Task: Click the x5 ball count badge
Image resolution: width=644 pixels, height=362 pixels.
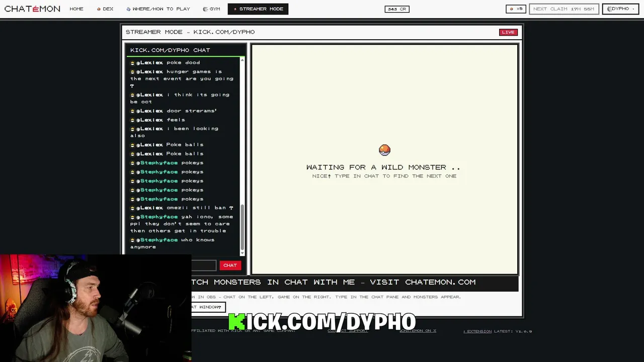Action: click(516, 9)
